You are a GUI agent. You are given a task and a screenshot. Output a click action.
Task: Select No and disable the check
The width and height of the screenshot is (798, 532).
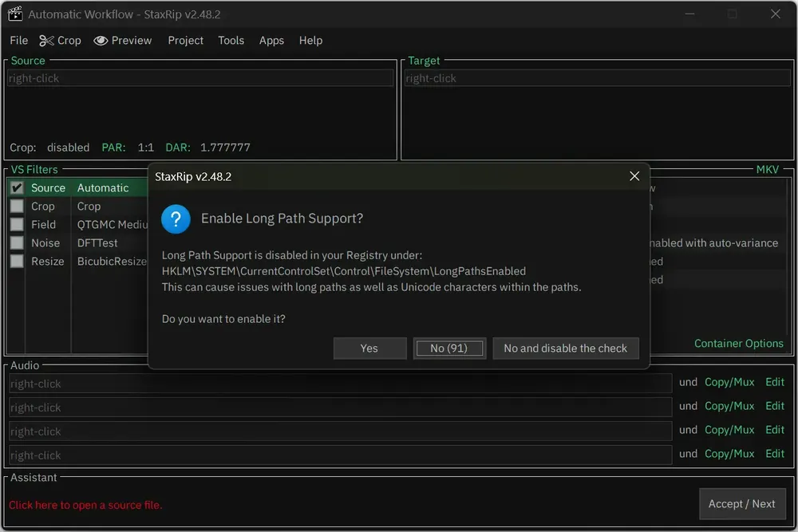click(x=566, y=349)
